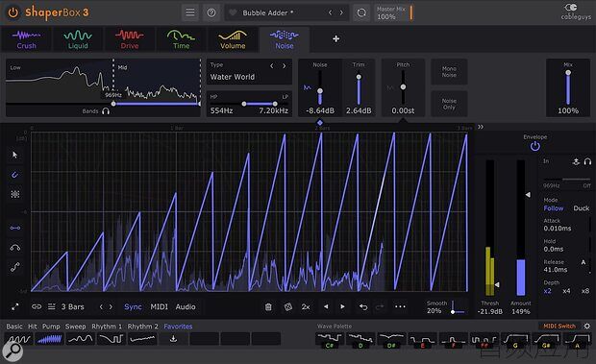Increase the 3 Bars length
The height and width of the screenshot is (364, 596).
(111, 306)
